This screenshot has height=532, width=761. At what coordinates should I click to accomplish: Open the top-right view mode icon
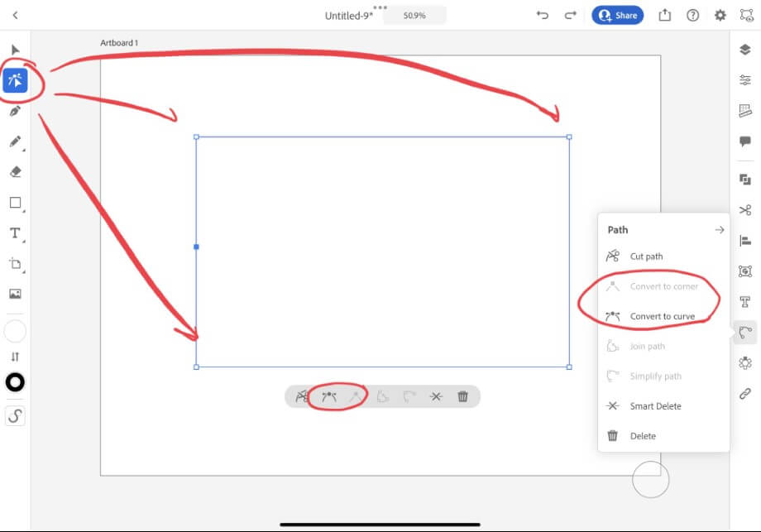point(746,15)
